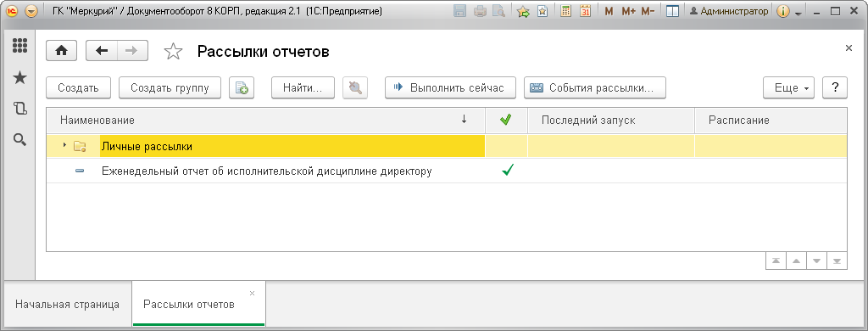Expand the Личные рассылки folder triangle

64,145
